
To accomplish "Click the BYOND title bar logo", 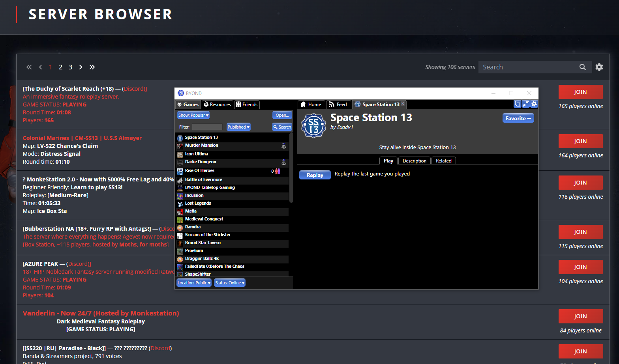I will [181, 93].
